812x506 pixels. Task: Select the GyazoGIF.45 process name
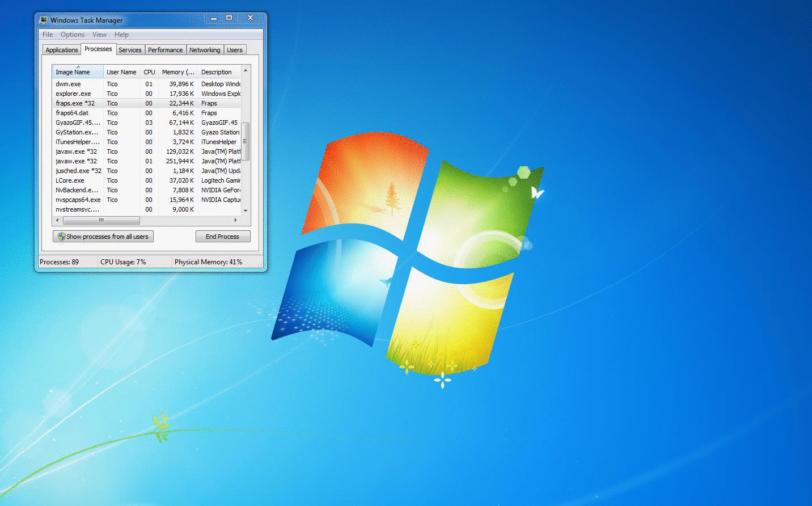(x=78, y=123)
